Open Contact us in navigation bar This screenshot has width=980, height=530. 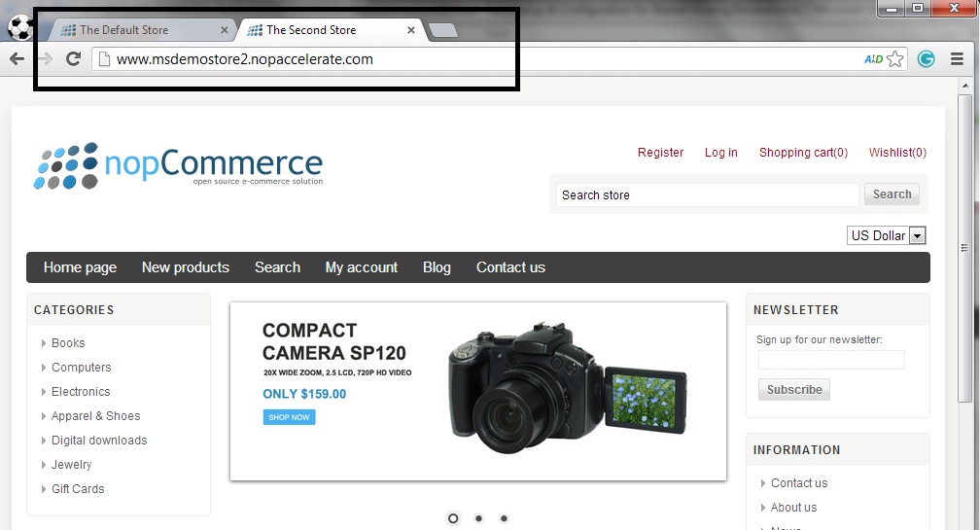[x=510, y=267]
